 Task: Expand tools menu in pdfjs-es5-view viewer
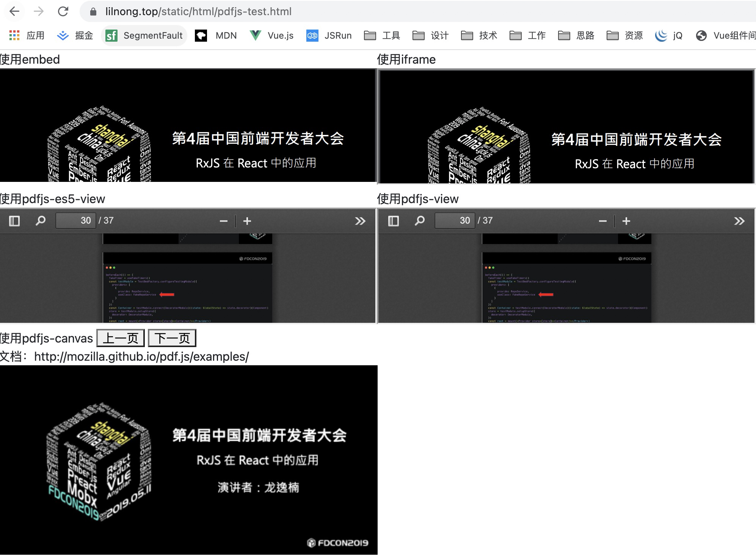pos(360,221)
